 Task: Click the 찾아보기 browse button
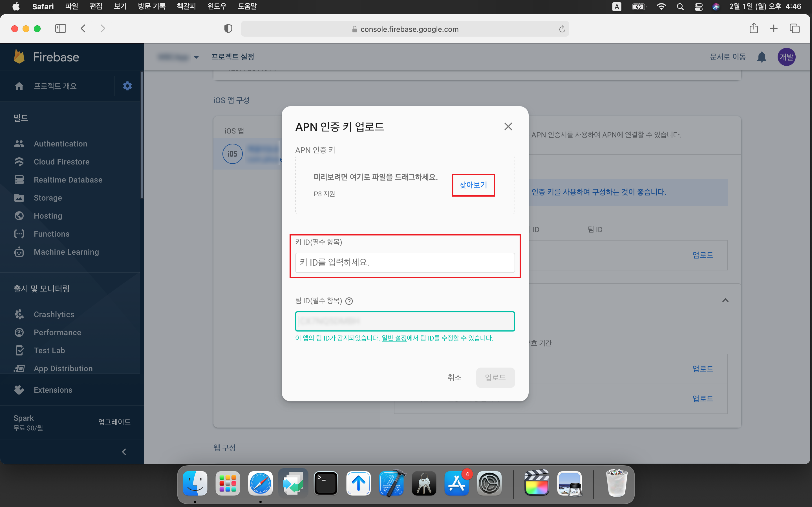tap(473, 185)
